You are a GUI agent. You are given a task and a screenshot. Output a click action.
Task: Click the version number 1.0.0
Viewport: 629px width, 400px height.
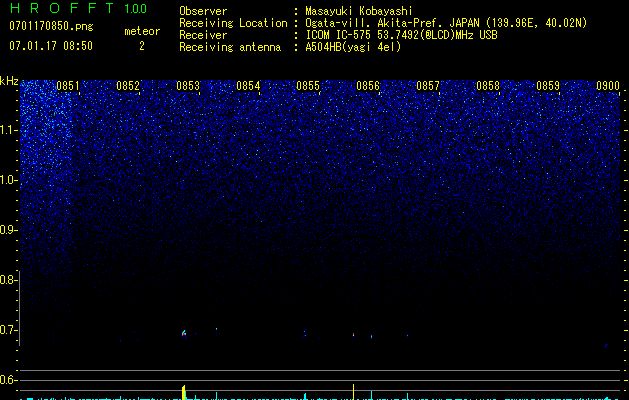click(x=135, y=8)
